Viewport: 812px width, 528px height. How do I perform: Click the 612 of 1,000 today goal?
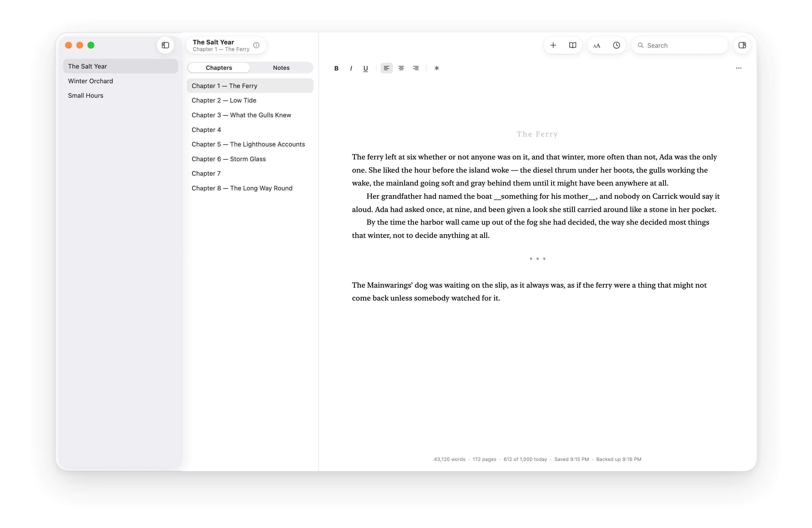coord(525,459)
